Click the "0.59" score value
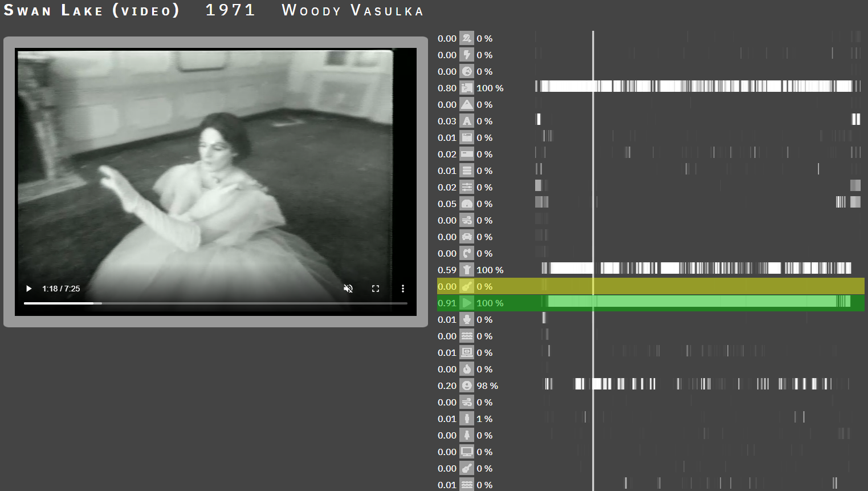Image resolution: width=868 pixels, height=491 pixels. pos(447,270)
